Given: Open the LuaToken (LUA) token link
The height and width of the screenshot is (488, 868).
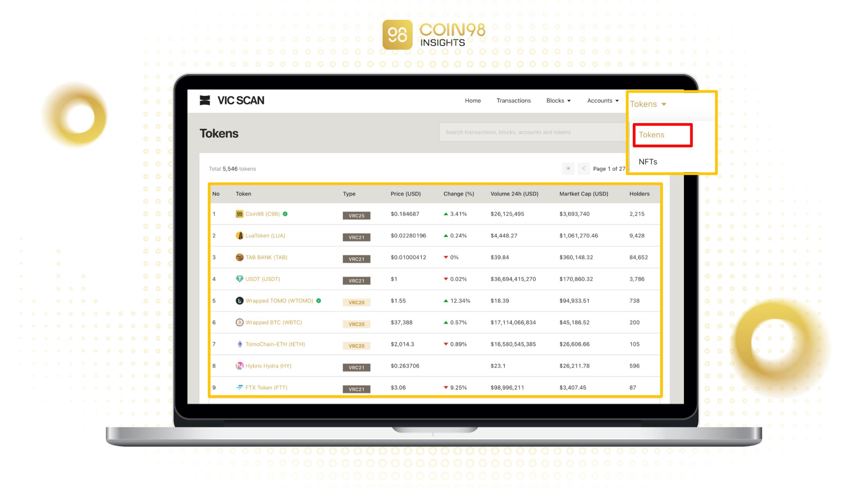Looking at the screenshot, I should click(265, 236).
